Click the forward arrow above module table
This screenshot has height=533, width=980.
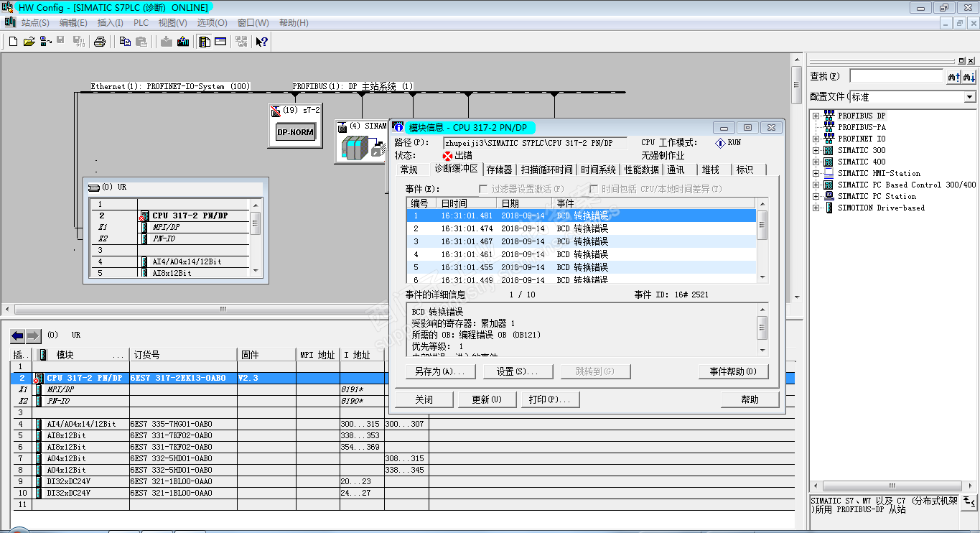[x=34, y=335]
